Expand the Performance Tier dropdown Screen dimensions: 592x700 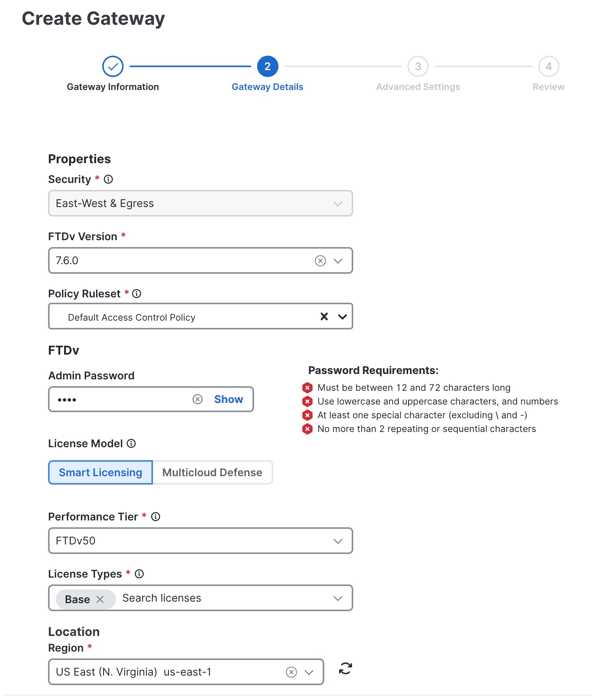pos(337,540)
